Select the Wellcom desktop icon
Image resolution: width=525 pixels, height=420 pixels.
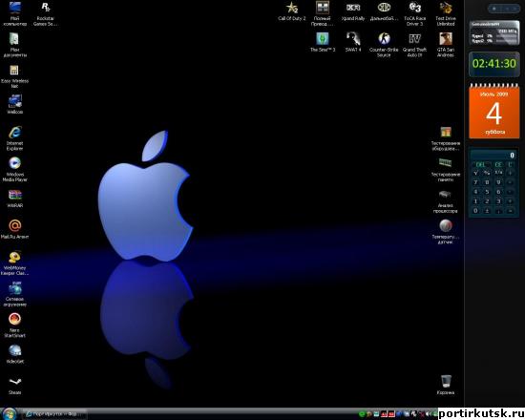pyautogui.click(x=14, y=104)
